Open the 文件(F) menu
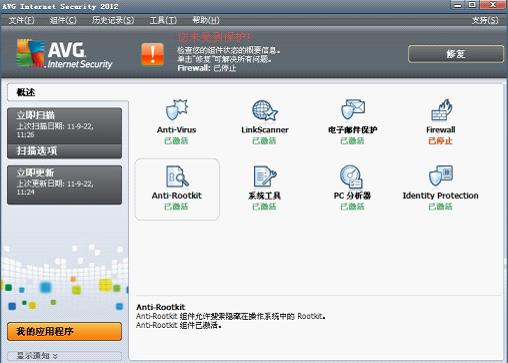Image resolution: width=508 pixels, height=363 pixels. tap(21, 20)
